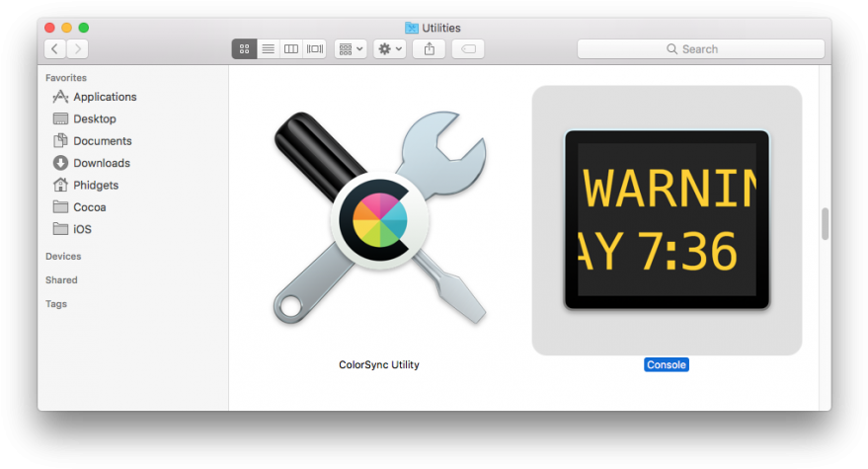Click the Console file name label
The image size is (868, 469).
[x=667, y=364]
